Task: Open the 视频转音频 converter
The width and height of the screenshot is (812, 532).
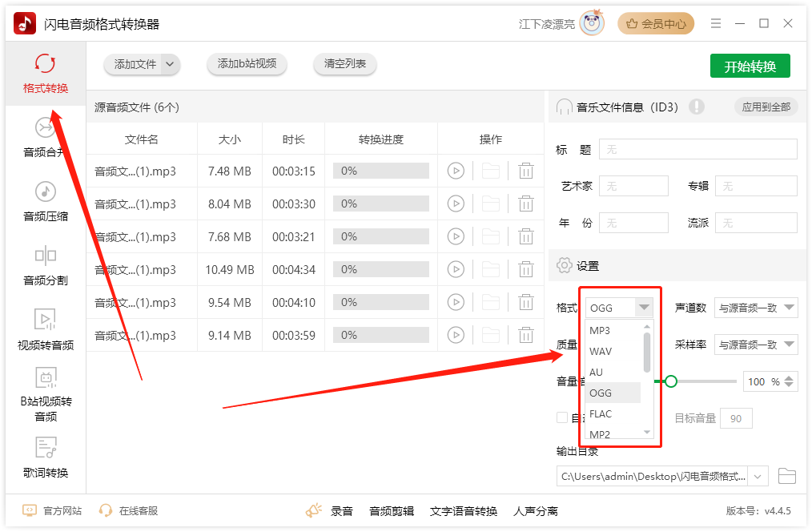Action: [45, 332]
